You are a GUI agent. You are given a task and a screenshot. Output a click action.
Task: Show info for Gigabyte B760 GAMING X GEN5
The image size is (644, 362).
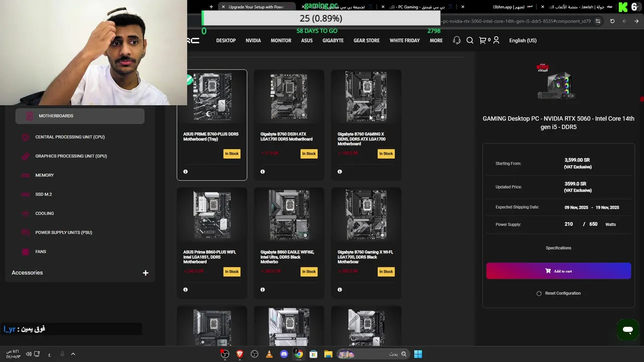[340, 172]
